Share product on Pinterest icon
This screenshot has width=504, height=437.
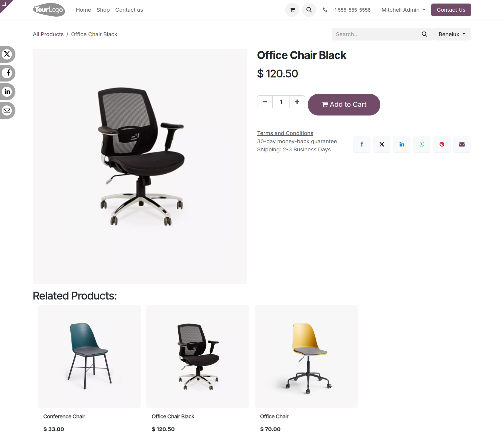442,144
